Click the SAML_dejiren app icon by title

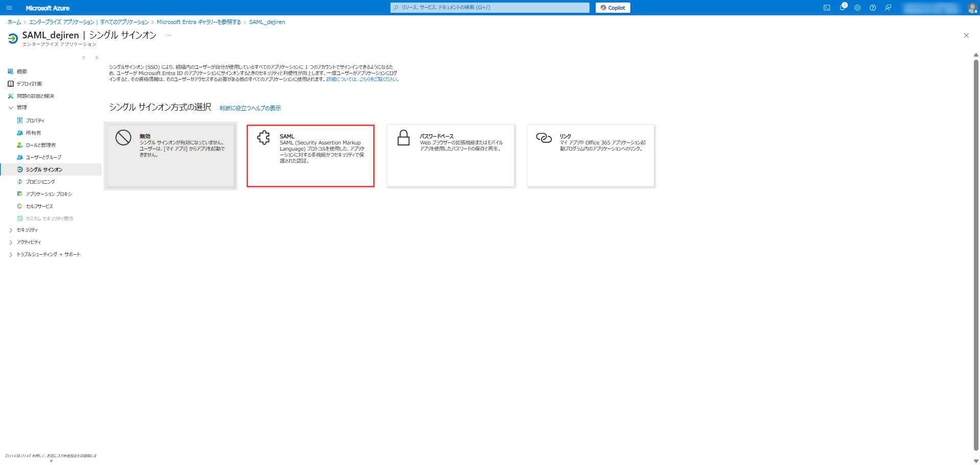click(x=13, y=38)
